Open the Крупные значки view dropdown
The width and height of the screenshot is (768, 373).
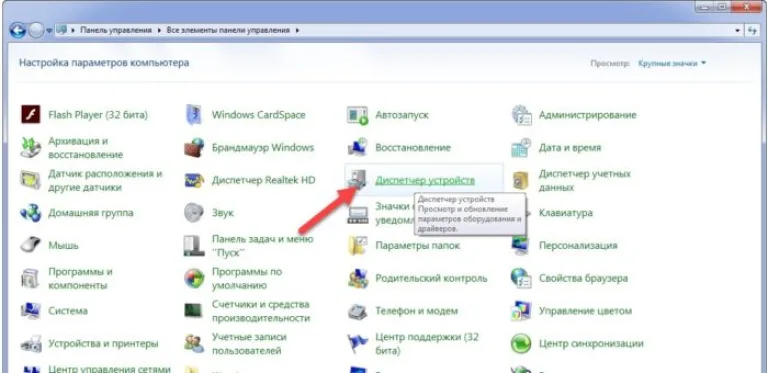point(672,63)
